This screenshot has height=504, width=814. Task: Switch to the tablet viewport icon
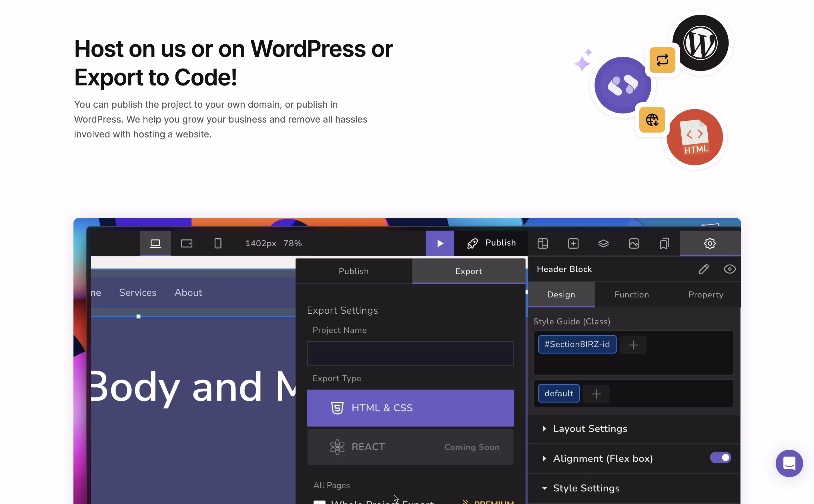coord(186,243)
